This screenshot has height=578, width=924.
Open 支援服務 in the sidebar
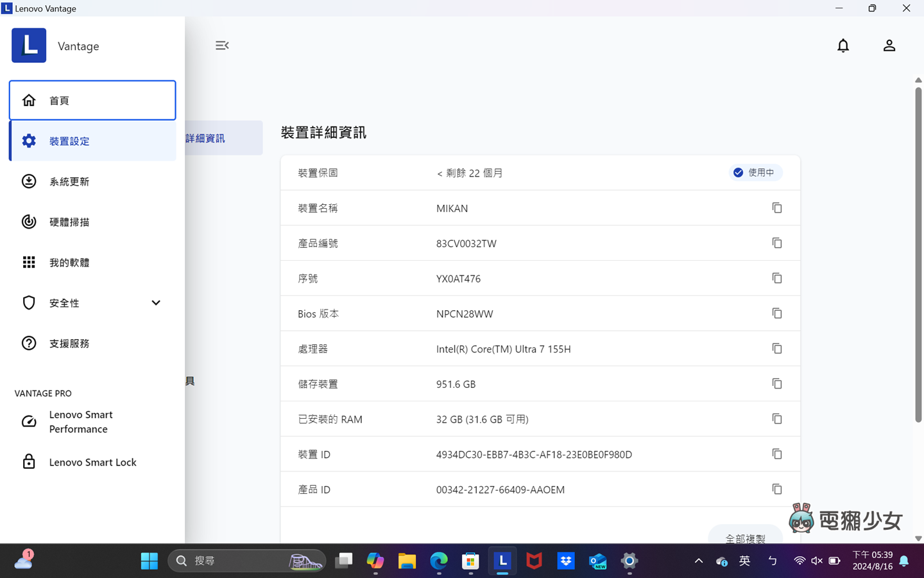point(92,343)
